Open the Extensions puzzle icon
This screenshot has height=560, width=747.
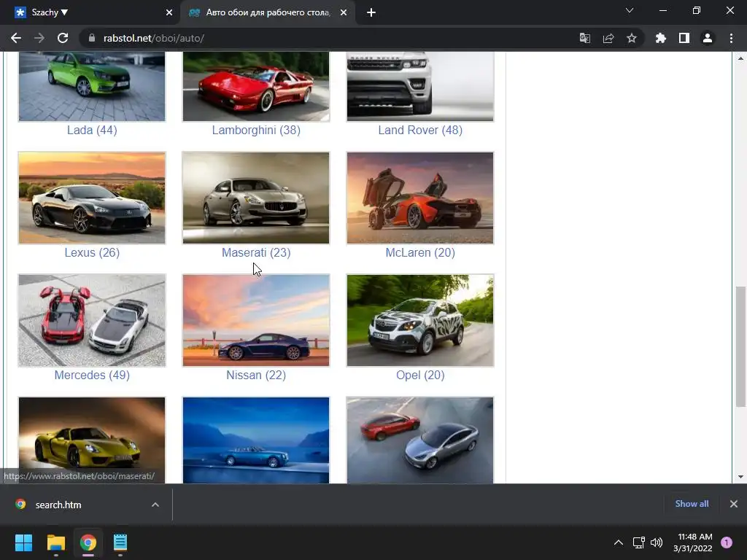pyautogui.click(x=660, y=38)
